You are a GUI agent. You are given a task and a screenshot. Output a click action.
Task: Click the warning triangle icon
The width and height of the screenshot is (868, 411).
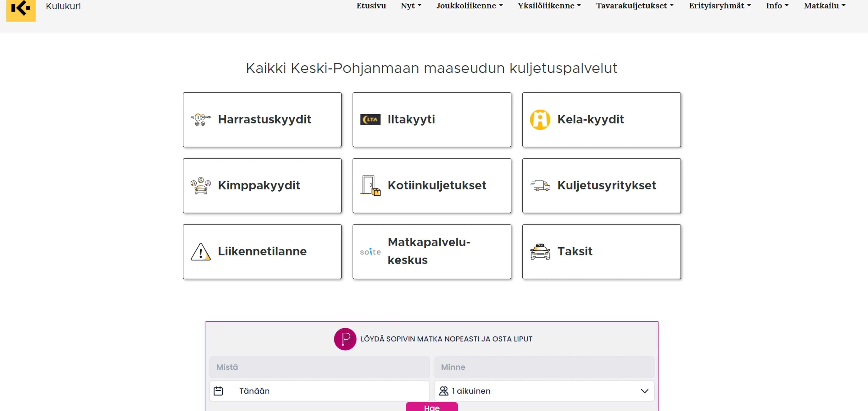coord(201,251)
